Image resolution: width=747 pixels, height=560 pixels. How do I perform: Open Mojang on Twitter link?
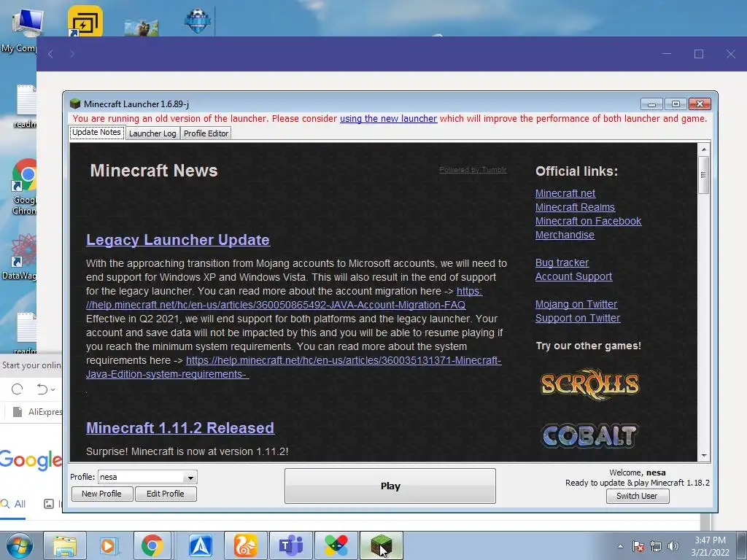[x=576, y=304]
